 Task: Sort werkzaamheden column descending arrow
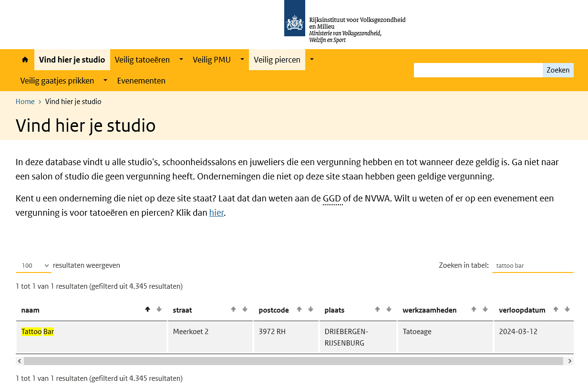tap(485, 309)
